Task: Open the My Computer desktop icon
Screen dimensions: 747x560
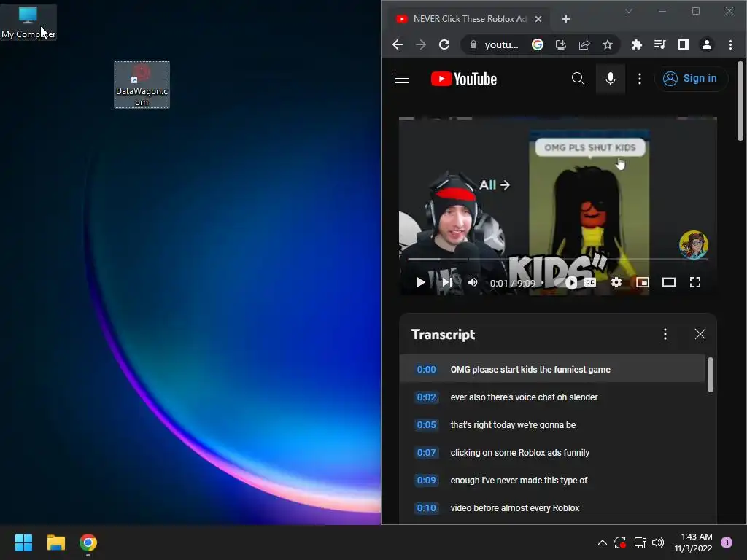Action: click(x=28, y=22)
